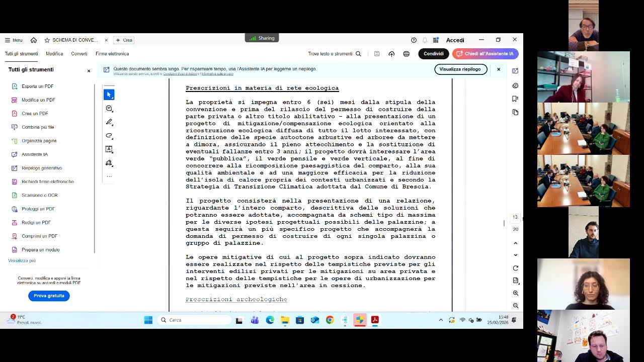The height and width of the screenshot is (362, 644).
Task: Click current page number 13 field
Action: [515, 217]
